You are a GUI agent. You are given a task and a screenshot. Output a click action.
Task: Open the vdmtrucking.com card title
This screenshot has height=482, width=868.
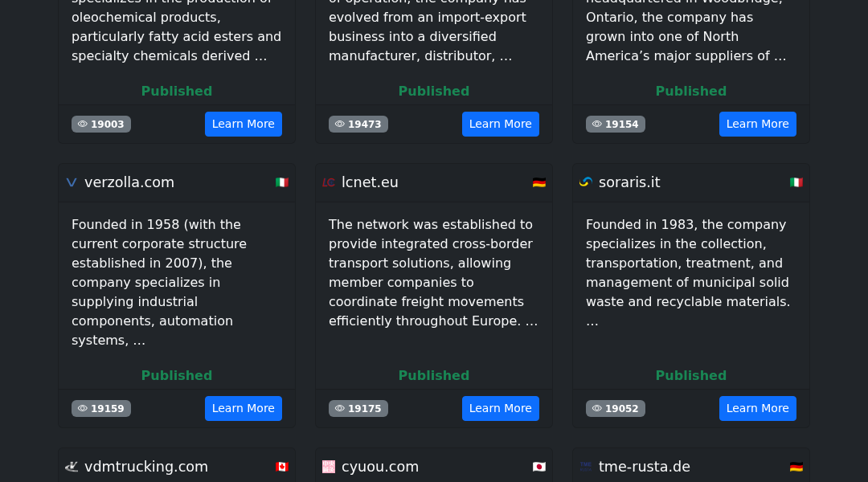coord(146,467)
